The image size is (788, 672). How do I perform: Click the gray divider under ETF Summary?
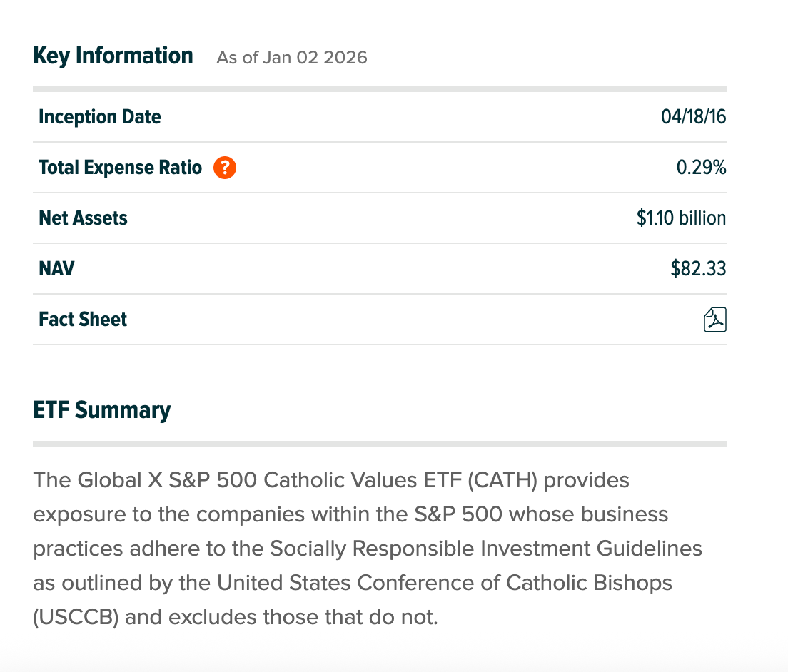[380, 444]
